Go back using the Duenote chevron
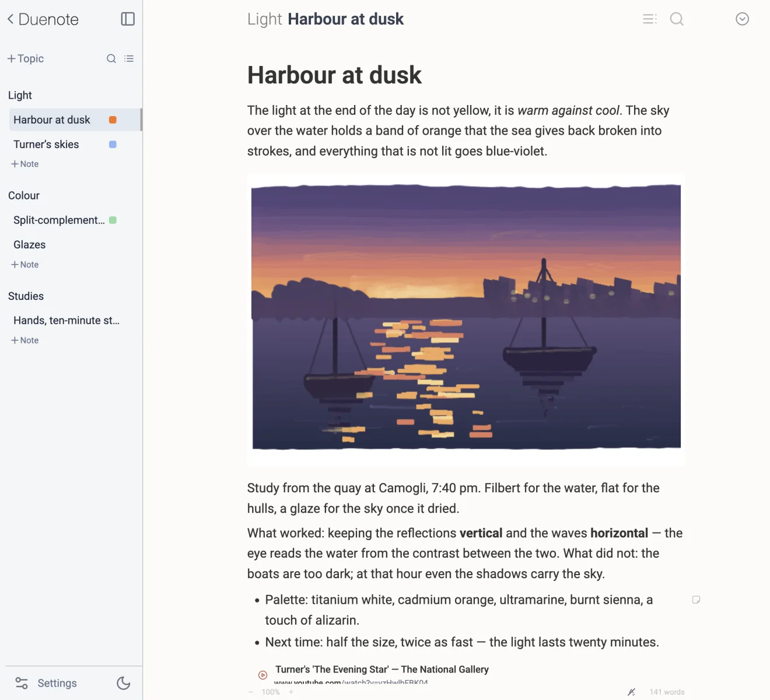The image size is (770, 700). [10, 19]
